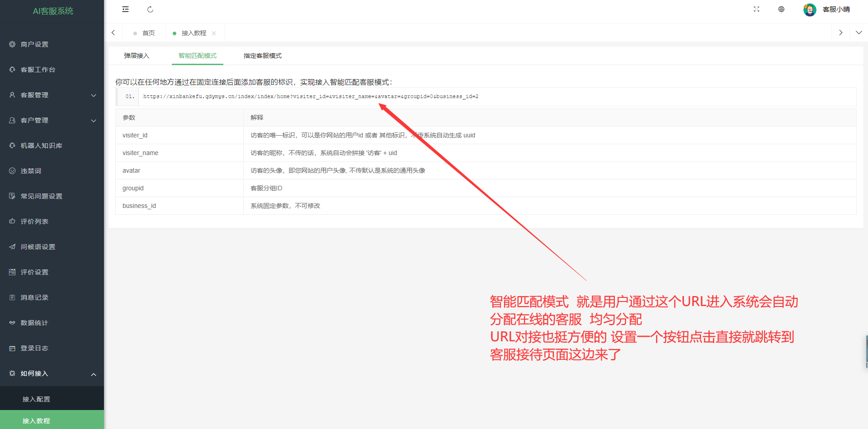Collapse the 如何接入 submenu chevron

pos(94,374)
